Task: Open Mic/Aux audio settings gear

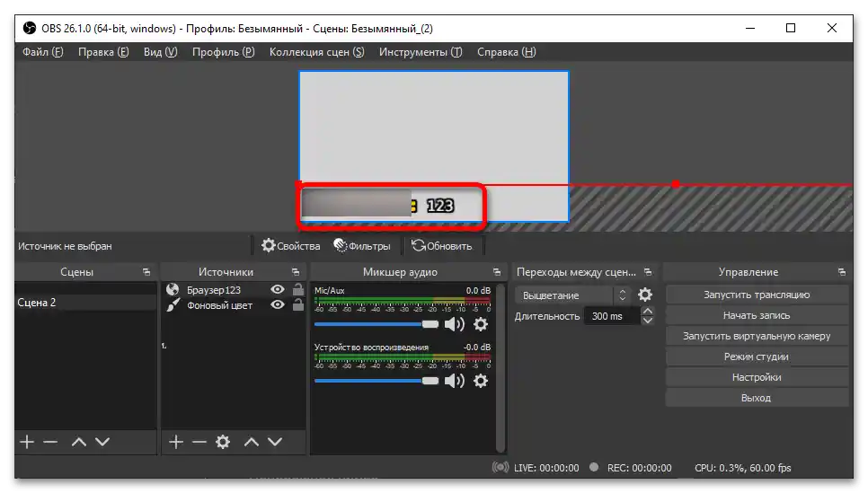Action: (x=481, y=324)
